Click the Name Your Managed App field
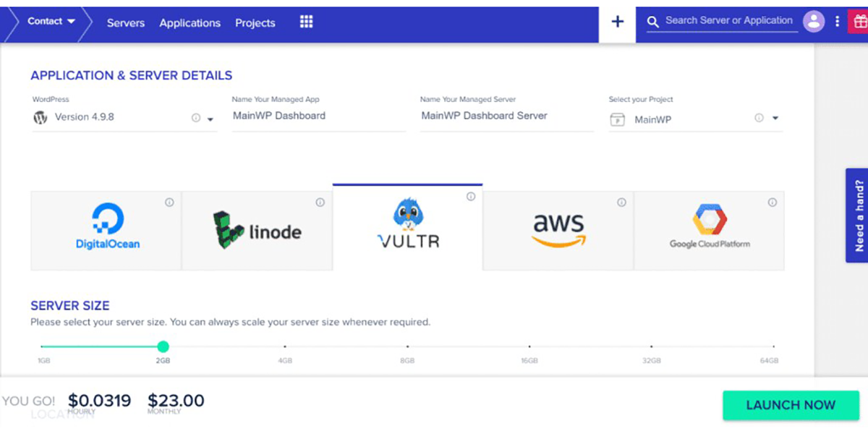 click(318, 116)
